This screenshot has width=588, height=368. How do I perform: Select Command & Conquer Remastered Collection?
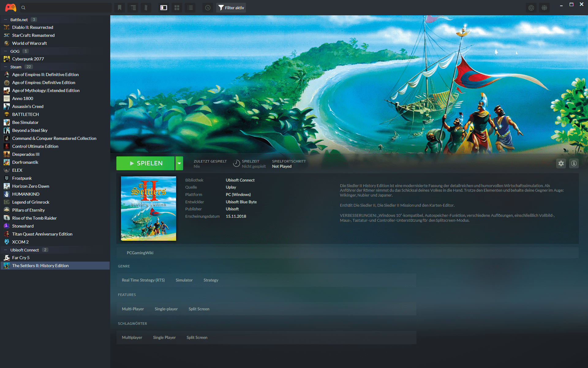pyautogui.click(x=55, y=138)
